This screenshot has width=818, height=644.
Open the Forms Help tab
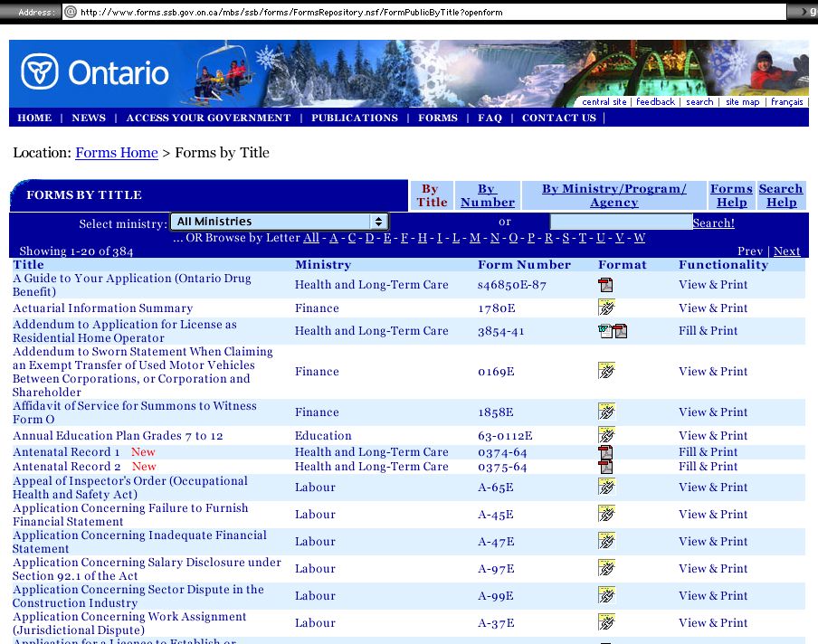pos(731,195)
